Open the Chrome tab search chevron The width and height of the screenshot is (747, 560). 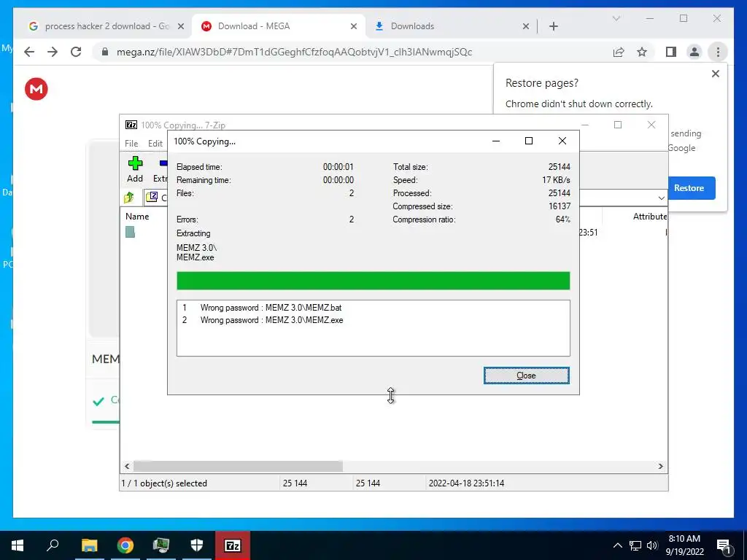[x=616, y=18]
